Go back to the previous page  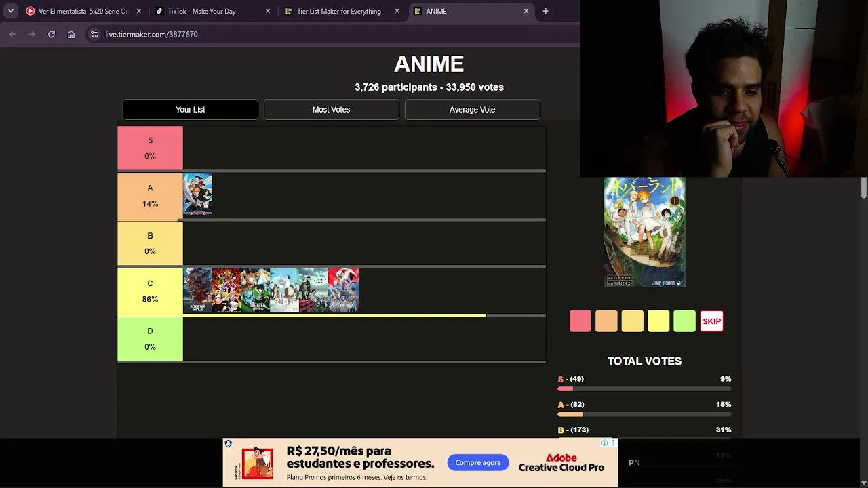12,34
